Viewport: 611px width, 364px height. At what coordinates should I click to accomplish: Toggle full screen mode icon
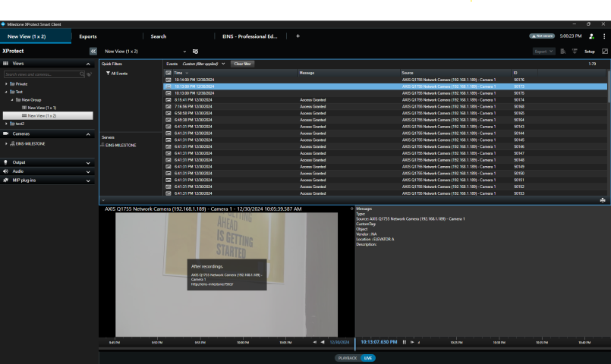tap(605, 51)
